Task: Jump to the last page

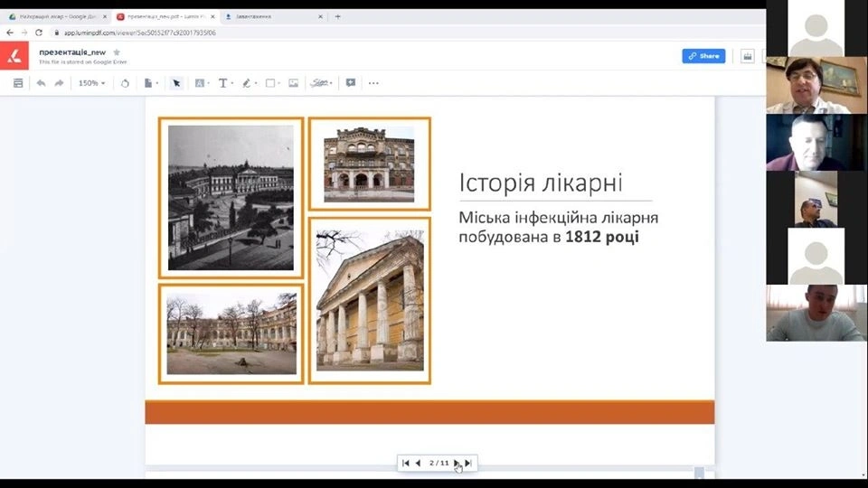Action: (x=468, y=463)
